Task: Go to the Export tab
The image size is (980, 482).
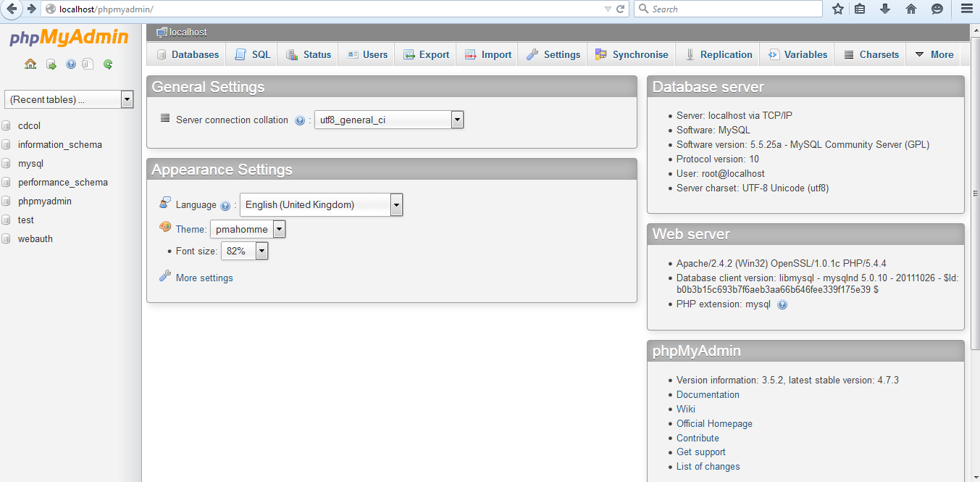Action: click(x=426, y=54)
